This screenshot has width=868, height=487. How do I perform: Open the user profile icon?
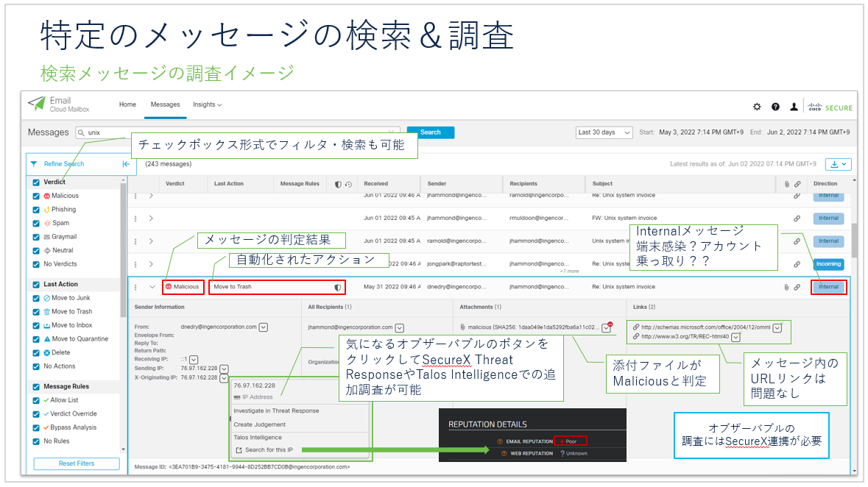coord(794,107)
